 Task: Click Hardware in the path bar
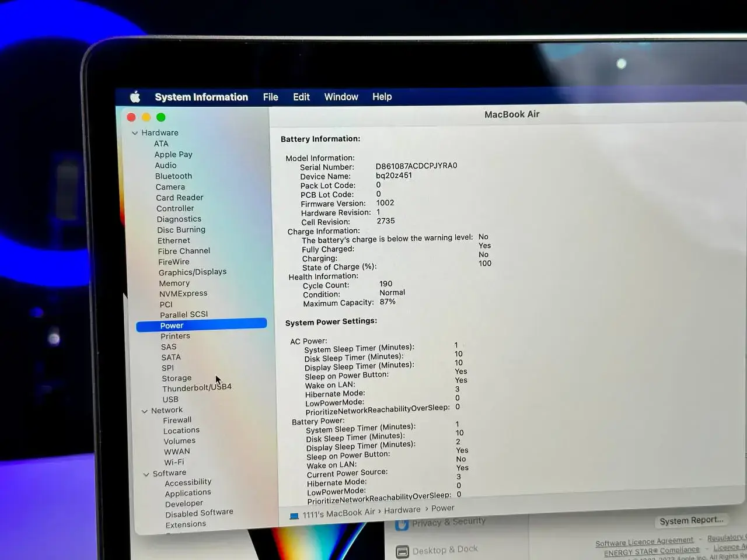click(402, 510)
